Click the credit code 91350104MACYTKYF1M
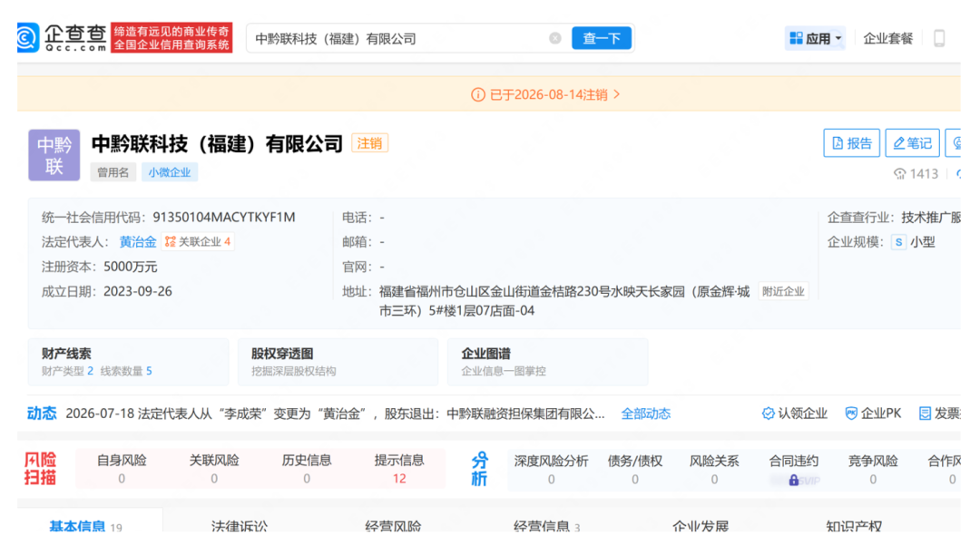Screen dimensions: 980x555 (224, 218)
